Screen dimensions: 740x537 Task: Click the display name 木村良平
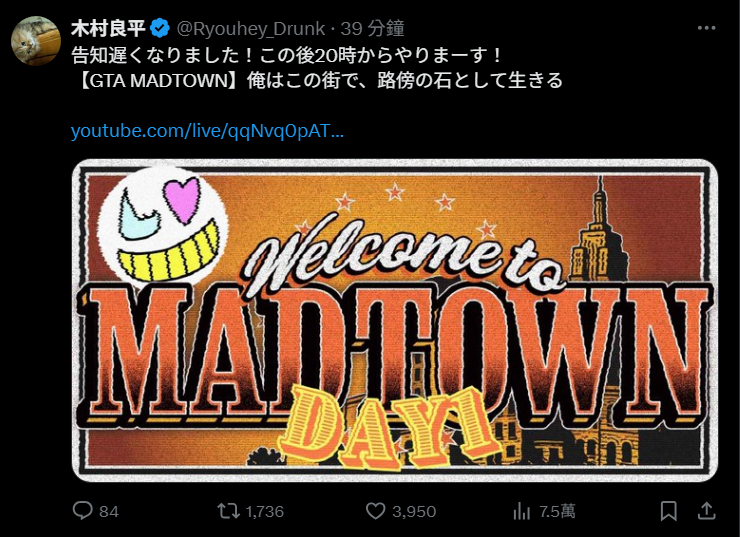pos(108,29)
